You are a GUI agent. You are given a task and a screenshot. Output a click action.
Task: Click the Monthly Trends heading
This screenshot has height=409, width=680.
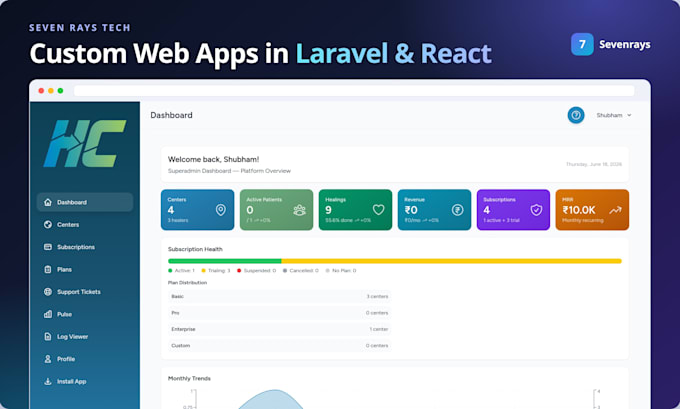tap(189, 379)
